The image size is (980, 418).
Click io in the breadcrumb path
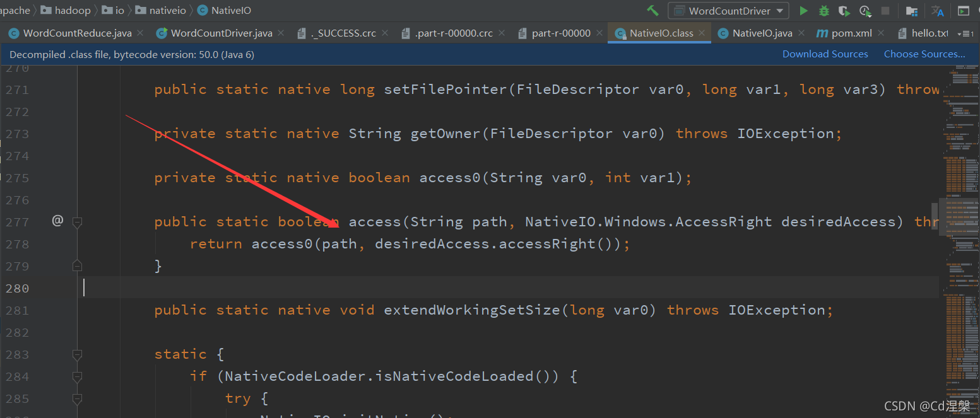click(x=113, y=10)
